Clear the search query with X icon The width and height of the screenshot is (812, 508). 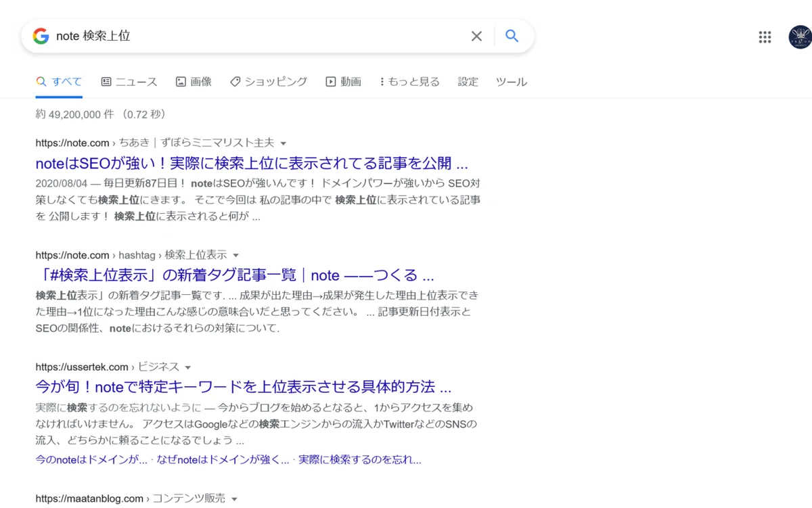pos(476,36)
